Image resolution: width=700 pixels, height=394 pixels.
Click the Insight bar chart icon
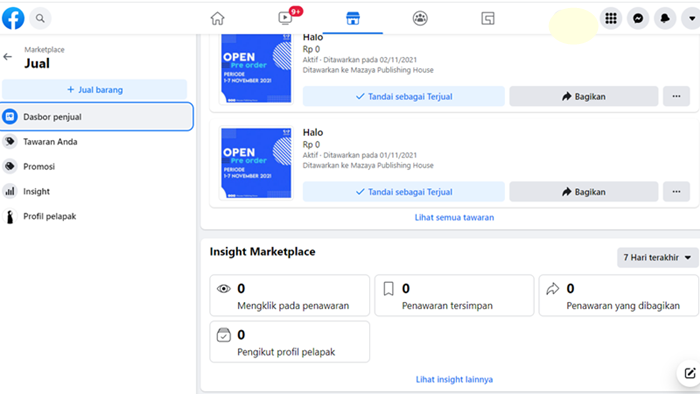pyautogui.click(x=10, y=191)
